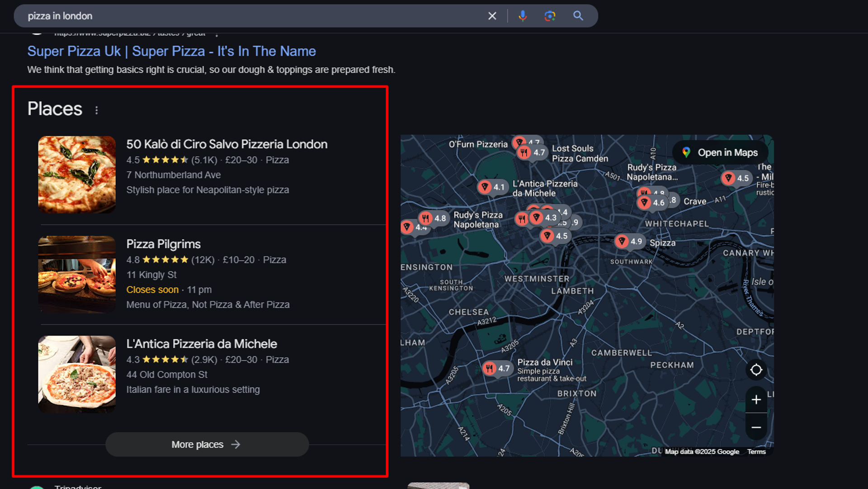Click Open in Maps button
Image resolution: width=868 pixels, height=489 pixels.
721,152
